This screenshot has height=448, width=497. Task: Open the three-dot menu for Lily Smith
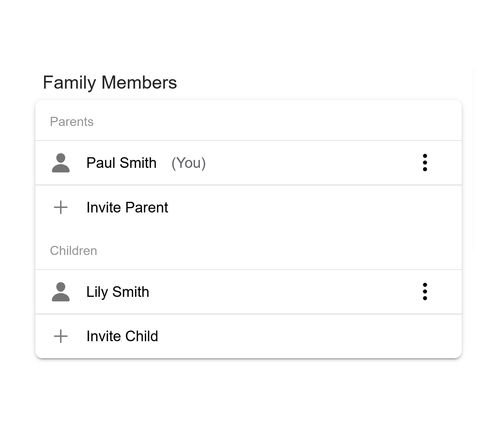click(x=425, y=292)
